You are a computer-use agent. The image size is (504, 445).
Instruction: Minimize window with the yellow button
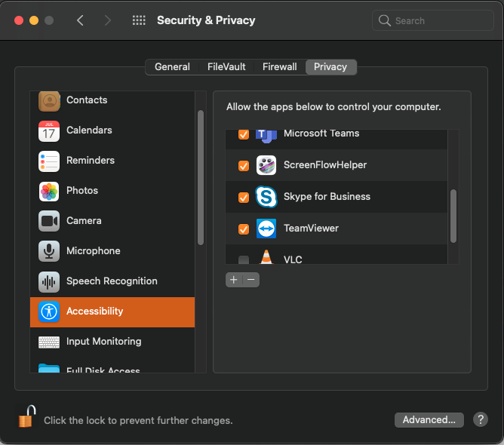pyautogui.click(x=34, y=20)
